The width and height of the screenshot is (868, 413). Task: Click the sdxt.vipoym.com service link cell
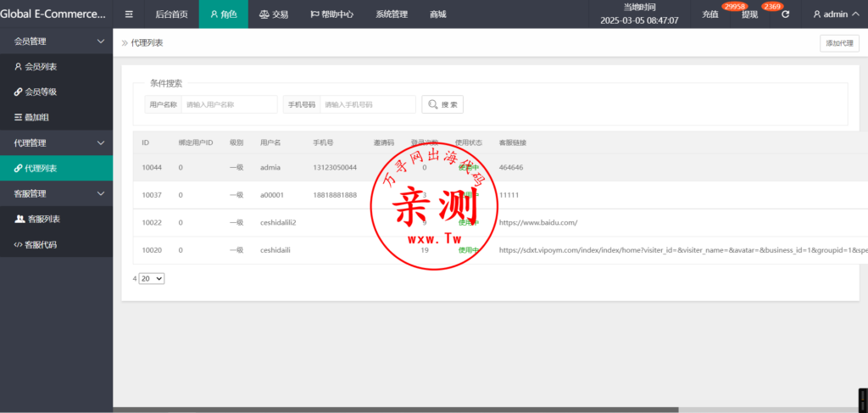[x=683, y=250]
